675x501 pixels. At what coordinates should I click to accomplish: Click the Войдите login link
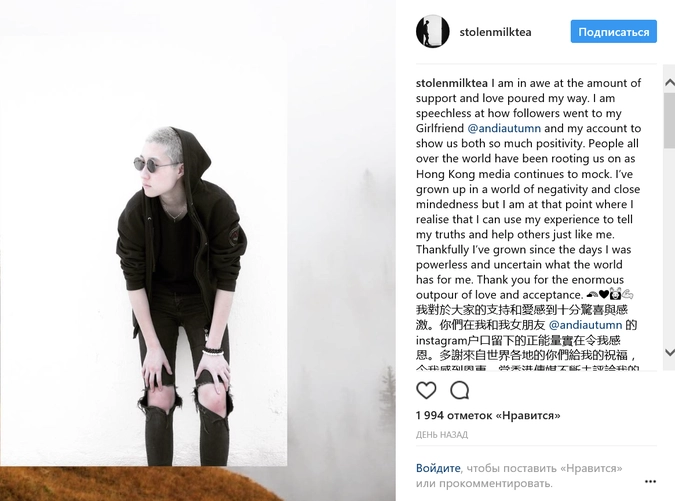click(438, 468)
